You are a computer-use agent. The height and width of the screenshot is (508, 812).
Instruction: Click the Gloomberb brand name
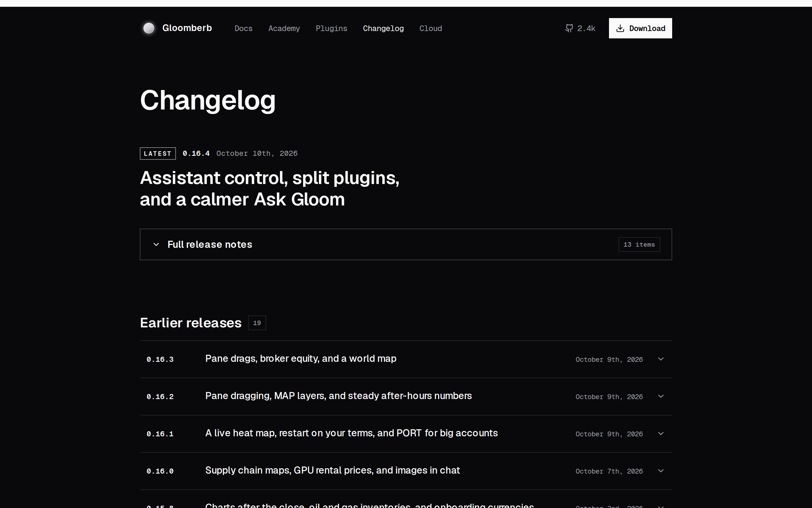187,28
